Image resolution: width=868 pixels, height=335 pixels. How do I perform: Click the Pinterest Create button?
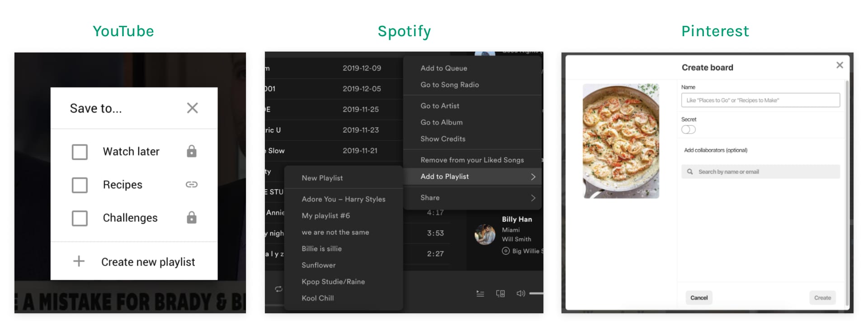click(822, 297)
